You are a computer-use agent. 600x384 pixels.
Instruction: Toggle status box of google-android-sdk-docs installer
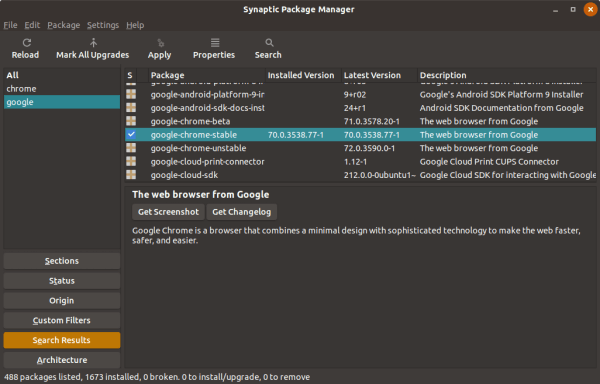tap(131, 107)
